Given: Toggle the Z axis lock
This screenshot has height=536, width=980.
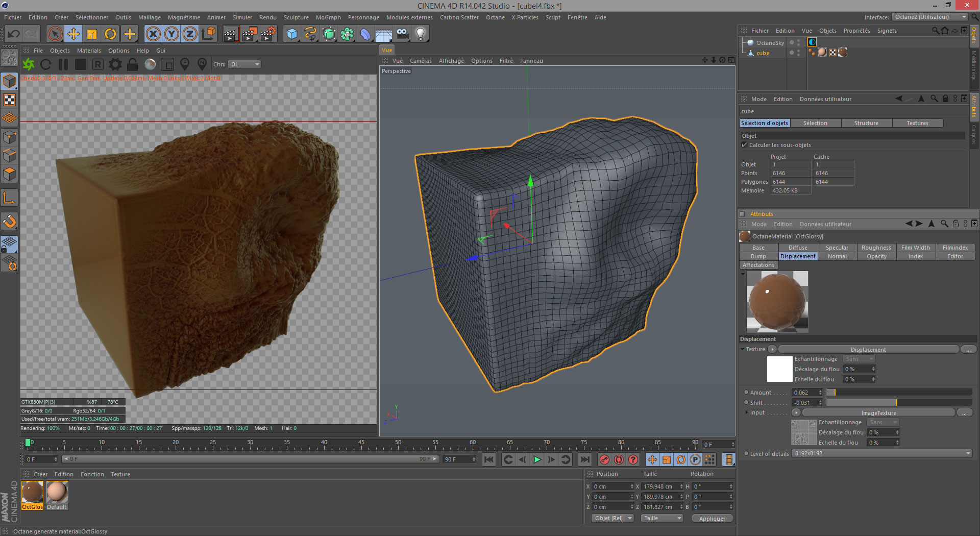Looking at the screenshot, I should pos(189,34).
